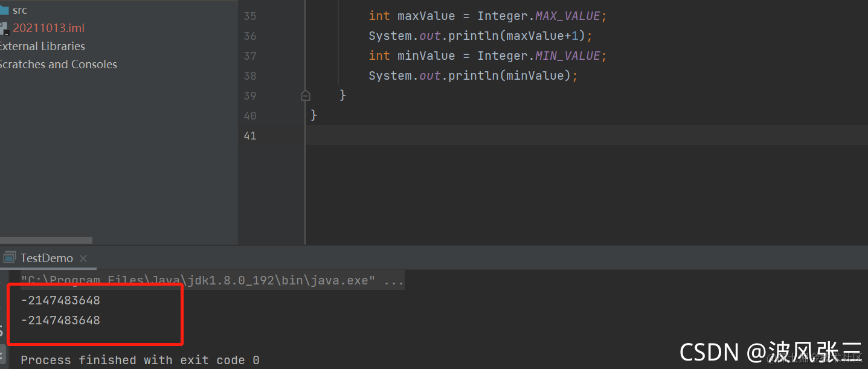Click line number 35 in gutter
Viewport: 868px width, 369px height.
click(x=250, y=16)
